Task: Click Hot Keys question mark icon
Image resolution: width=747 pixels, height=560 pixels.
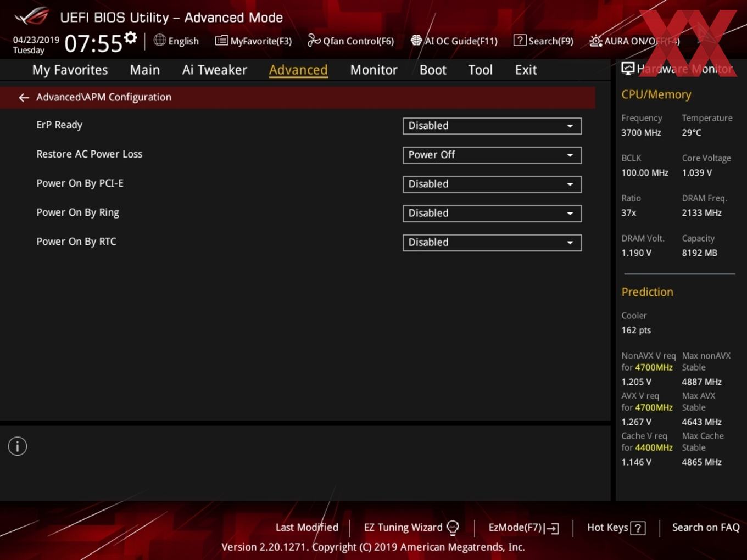Action: (638, 528)
